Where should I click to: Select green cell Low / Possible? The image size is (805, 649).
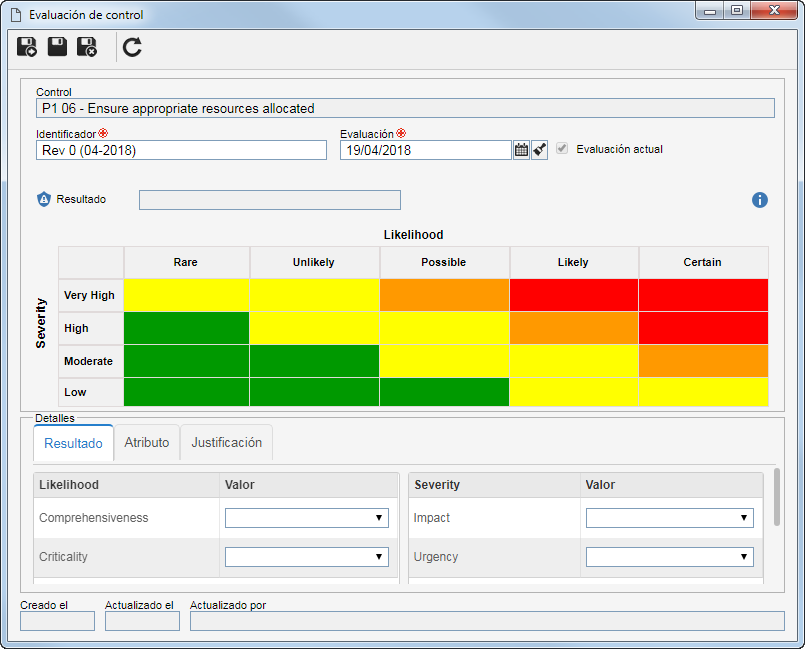[444, 392]
